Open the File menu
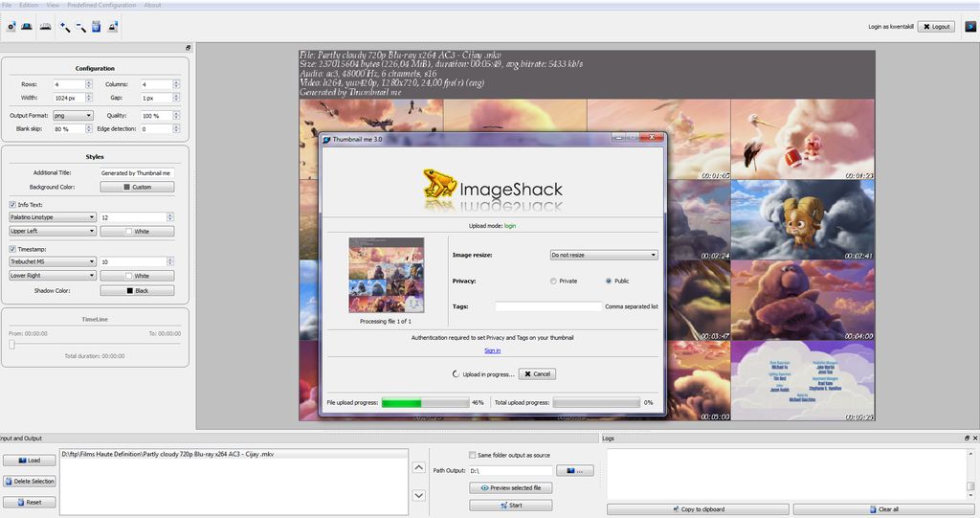This screenshot has height=518, width=980. pyautogui.click(x=7, y=5)
